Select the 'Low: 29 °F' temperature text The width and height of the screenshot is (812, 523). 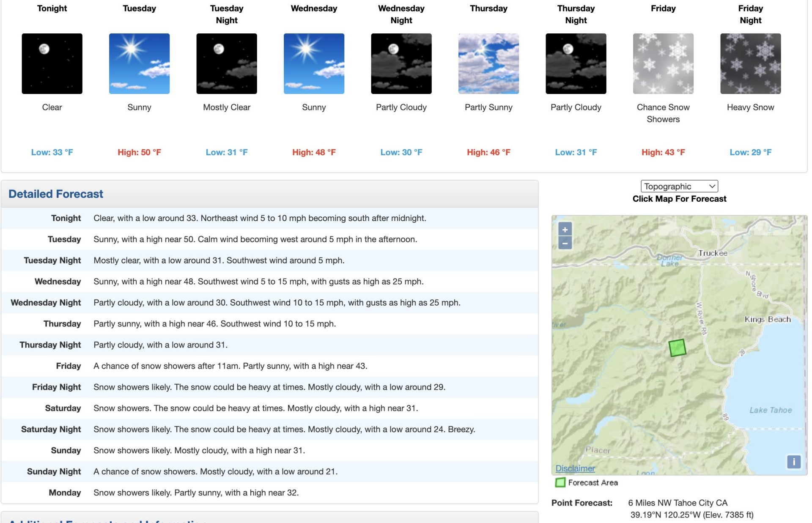(751, 152)
